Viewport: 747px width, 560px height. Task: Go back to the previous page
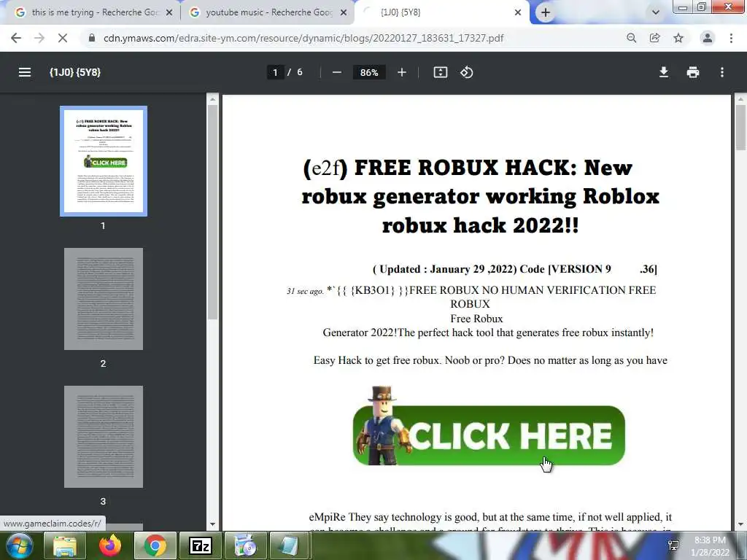(16, 38)
